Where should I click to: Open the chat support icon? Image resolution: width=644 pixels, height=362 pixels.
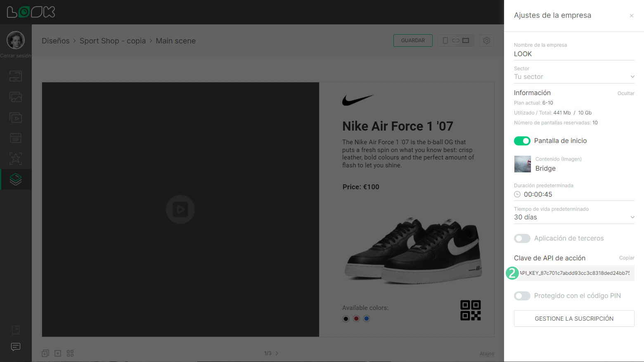coord(16,347)
